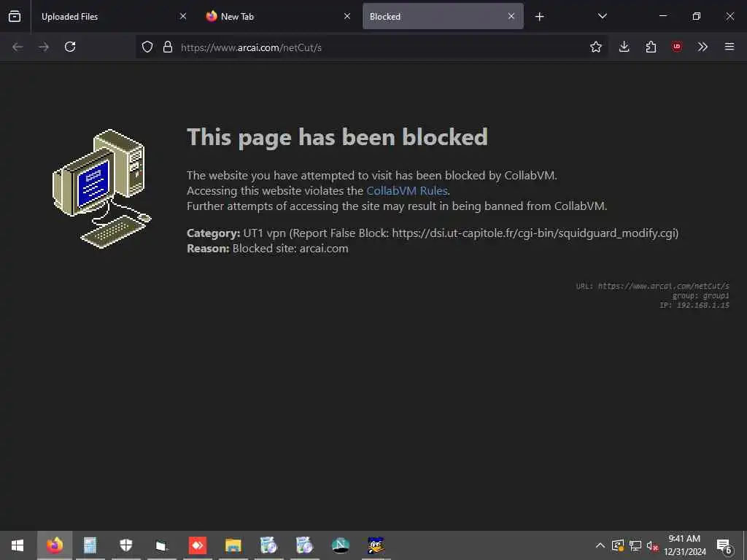Image resolution: width=747 pixels, height=560 pixels.
Task: Show hidden system tray icons
Action: (600, 545)
